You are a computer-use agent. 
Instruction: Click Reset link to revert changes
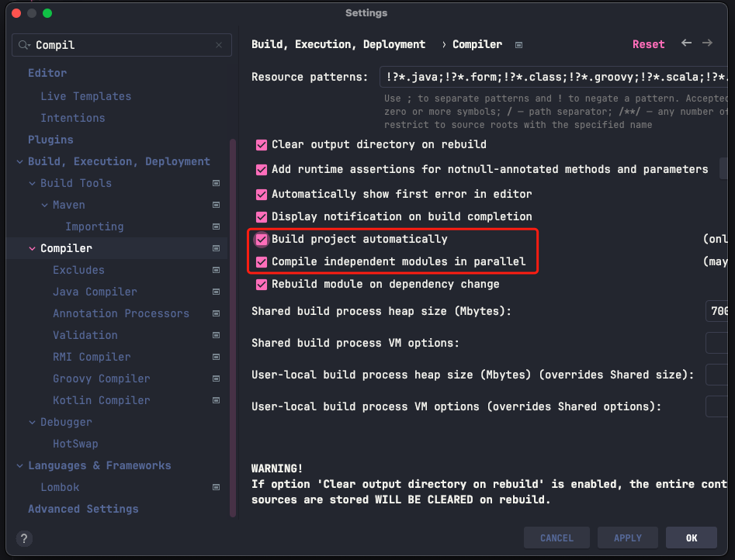click(x=648, y=44)
